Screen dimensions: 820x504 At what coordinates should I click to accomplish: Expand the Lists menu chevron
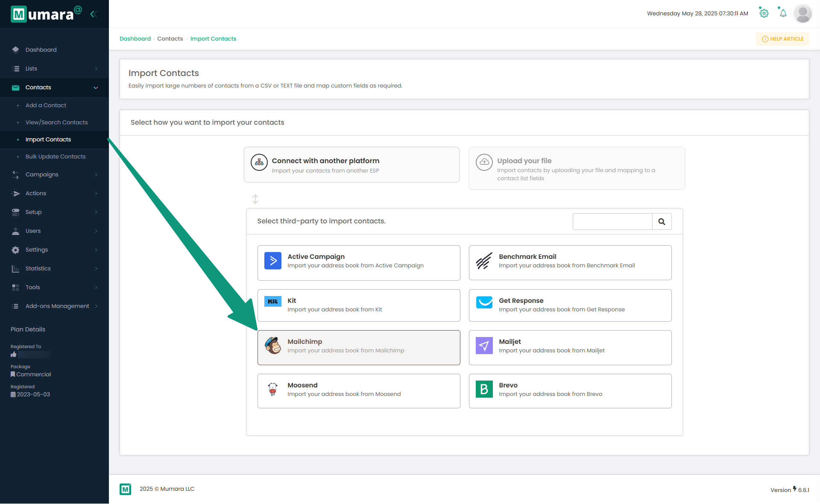point(96,69)
